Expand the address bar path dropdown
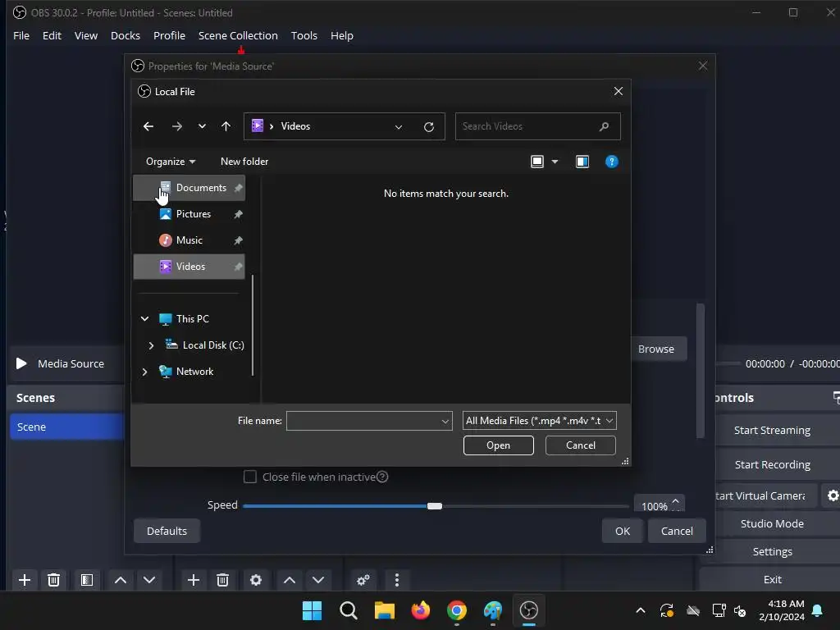 click(x=399, y=127)
